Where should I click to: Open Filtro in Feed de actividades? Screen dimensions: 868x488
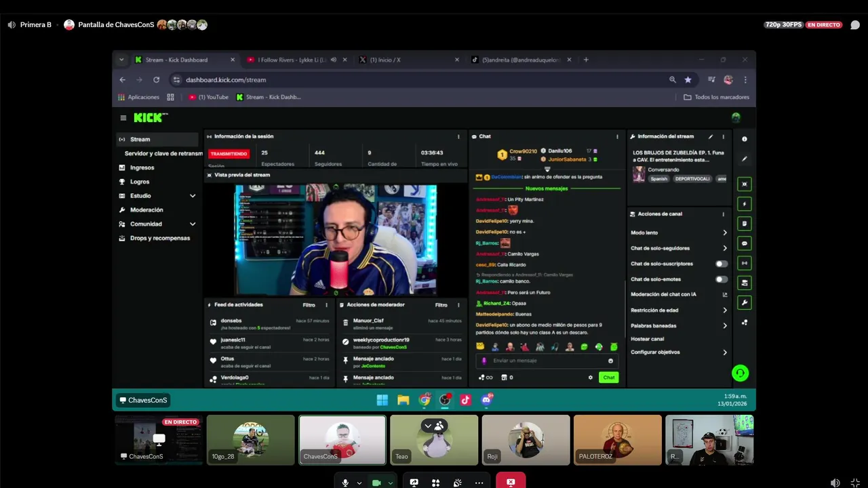pos(309,305)
